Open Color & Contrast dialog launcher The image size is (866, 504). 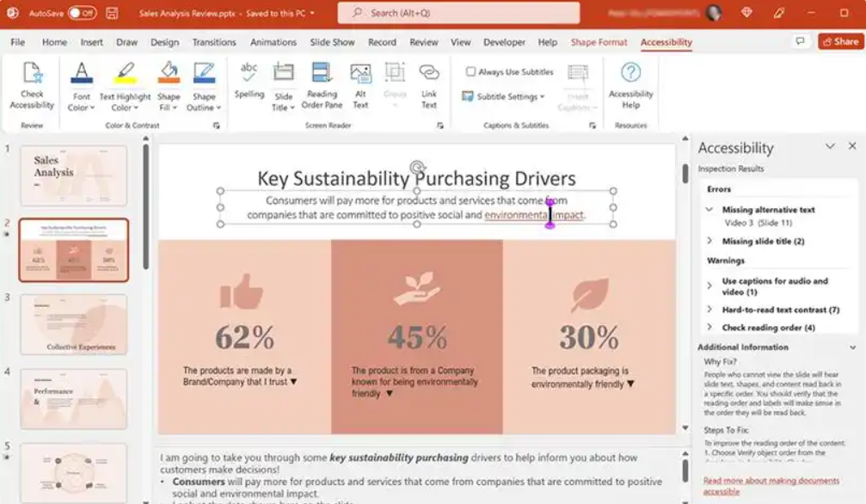pos(217,126)
